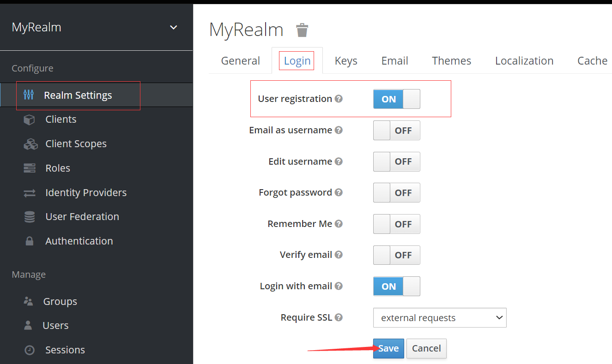
Task: Turn off the Login with email switch
Action: [x=397, y=286]
